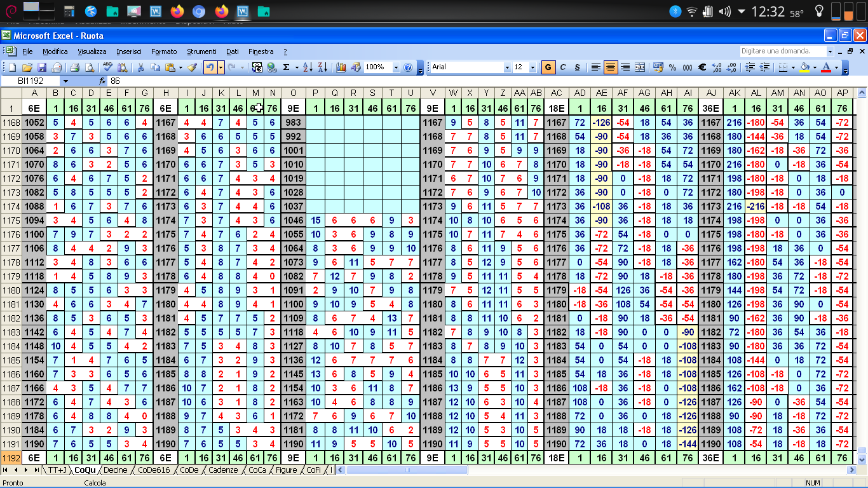
Task: Switch to the TT+J sheet tab
Action: coord(57,470)
